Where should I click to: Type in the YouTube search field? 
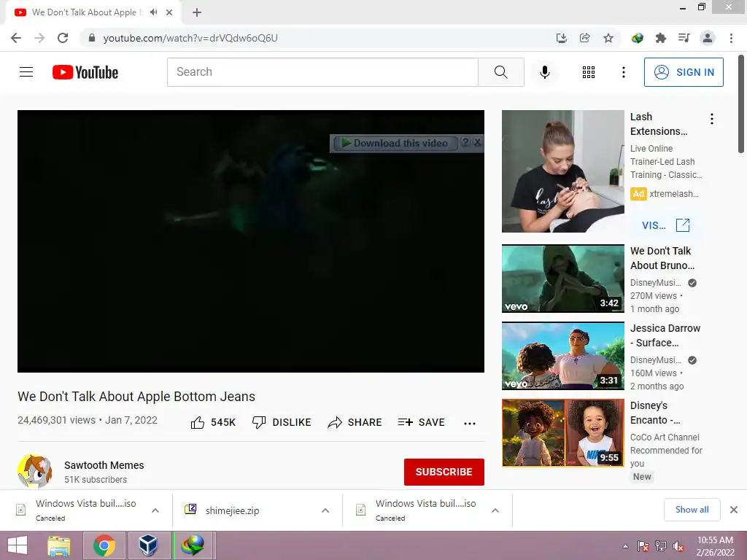pos(322,72)
